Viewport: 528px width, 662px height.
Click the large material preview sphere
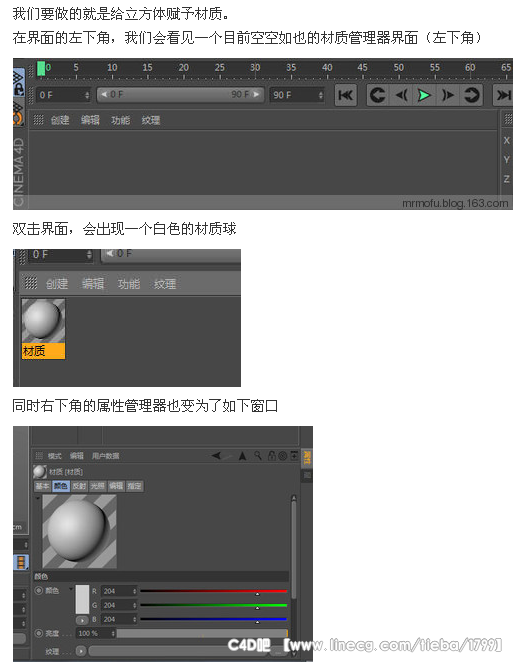pyautogui.click(x=79, y=532)
